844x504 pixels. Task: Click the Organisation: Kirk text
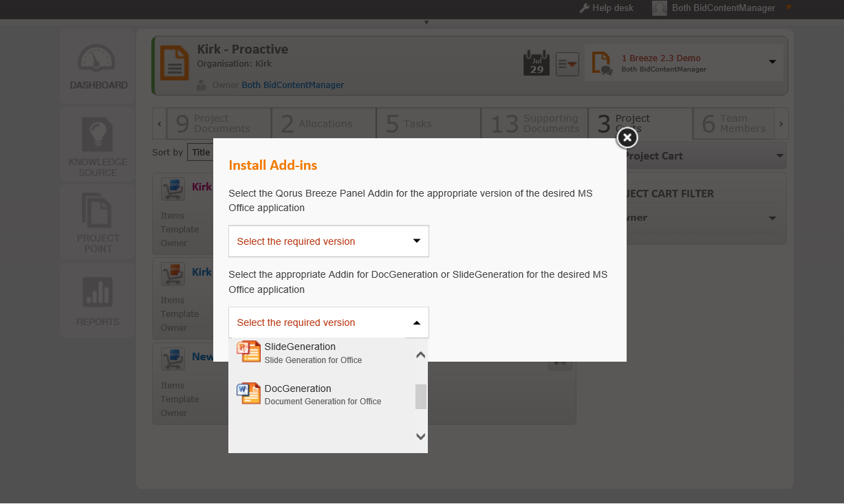(235, 64)
